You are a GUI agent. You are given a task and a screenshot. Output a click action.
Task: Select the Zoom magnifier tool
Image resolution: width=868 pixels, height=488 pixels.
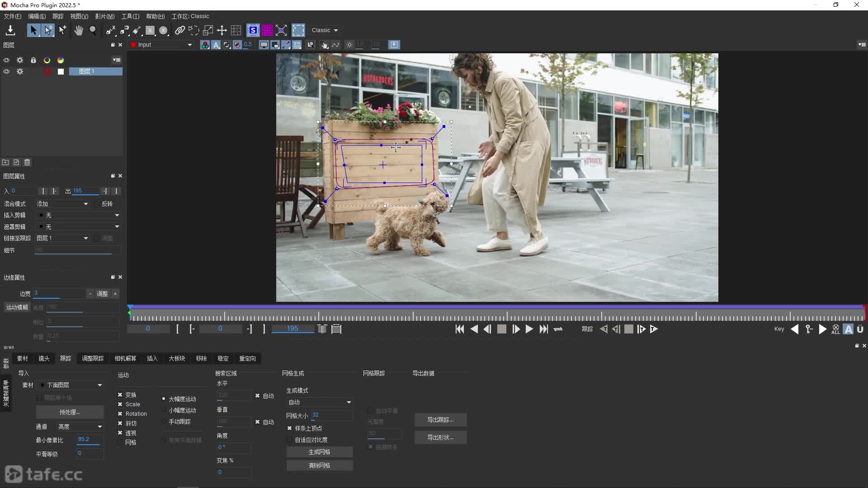93,30
